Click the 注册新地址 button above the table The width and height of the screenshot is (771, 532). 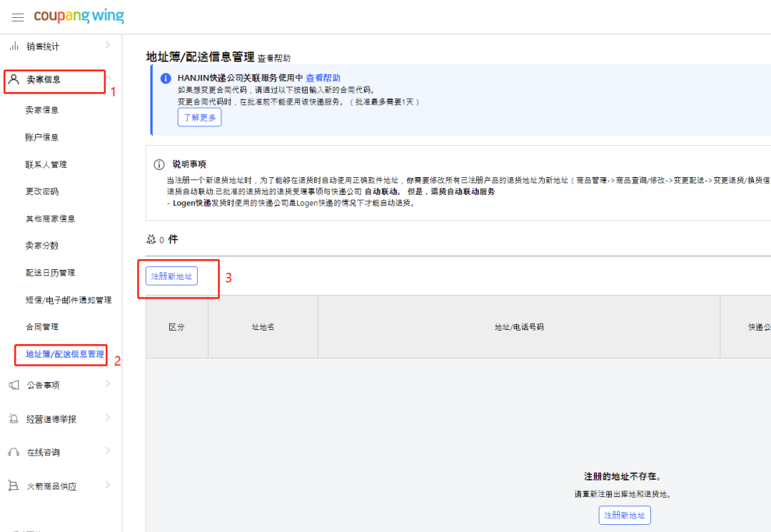[171, 275]
